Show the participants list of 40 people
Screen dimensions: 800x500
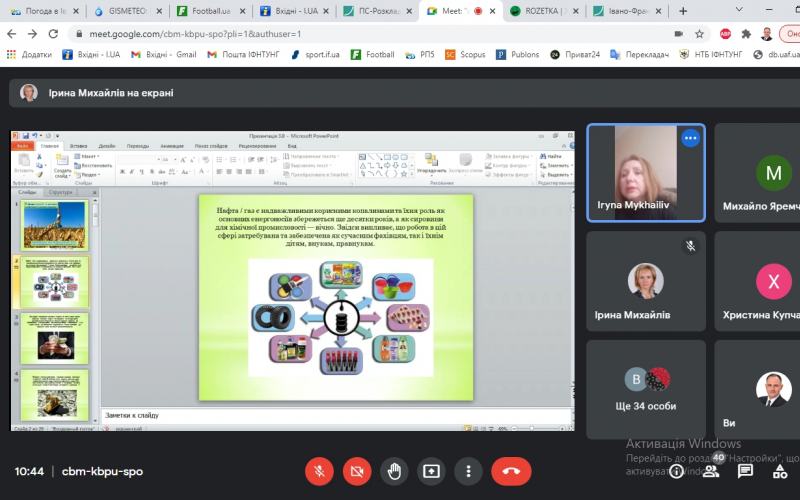pos(711,471)
